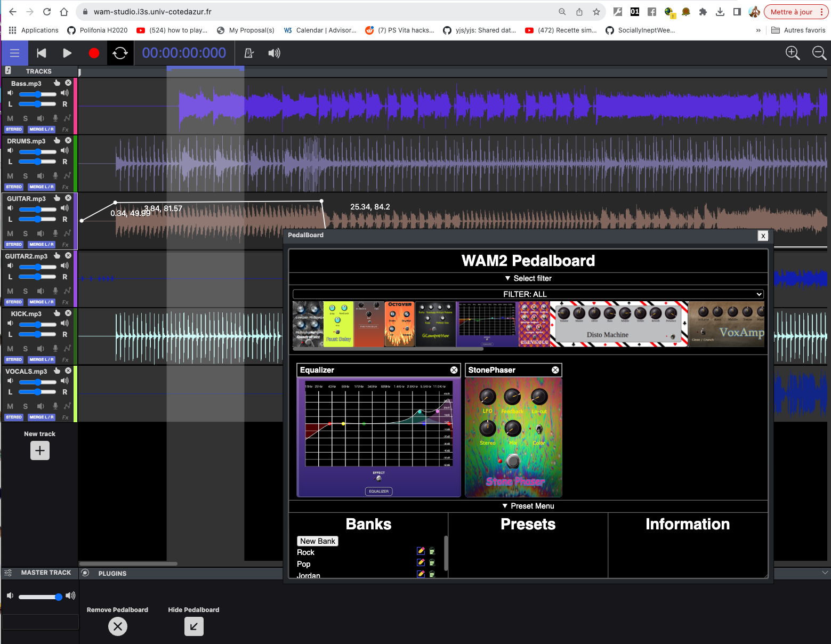Click the MASTER TRACK header

coord(46,573)
